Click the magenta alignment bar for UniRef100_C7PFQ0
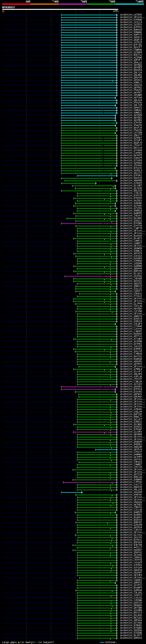This screenshot has height=644, width=146. [x=90, y=482]
